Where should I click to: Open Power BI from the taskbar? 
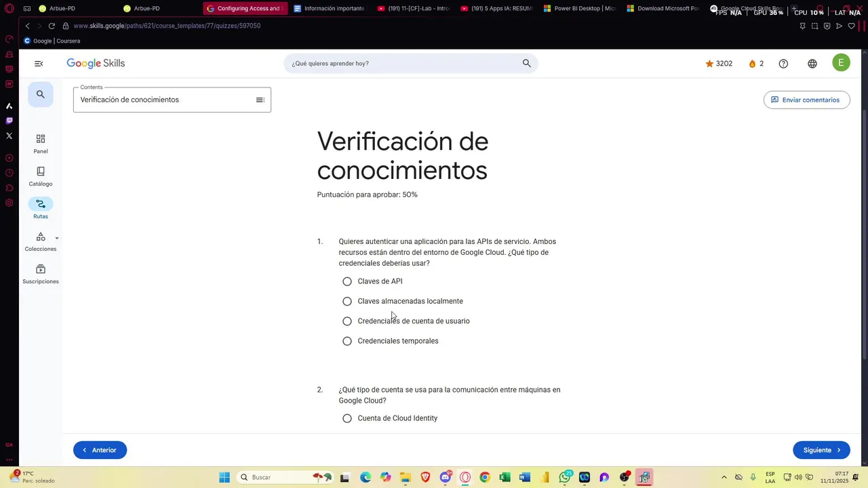[545, 477]
